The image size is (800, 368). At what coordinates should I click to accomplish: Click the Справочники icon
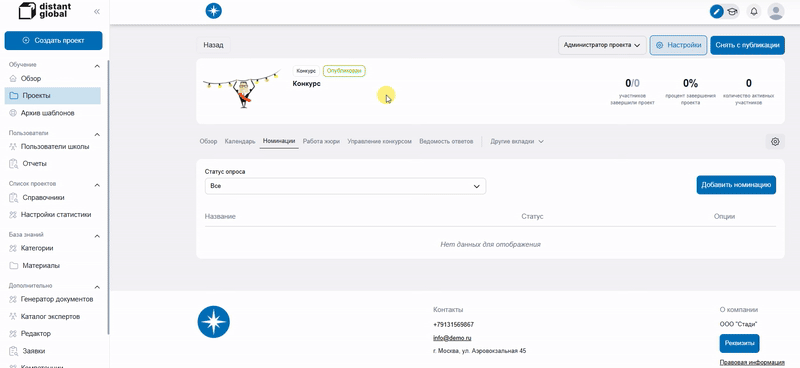pos(14,198)
